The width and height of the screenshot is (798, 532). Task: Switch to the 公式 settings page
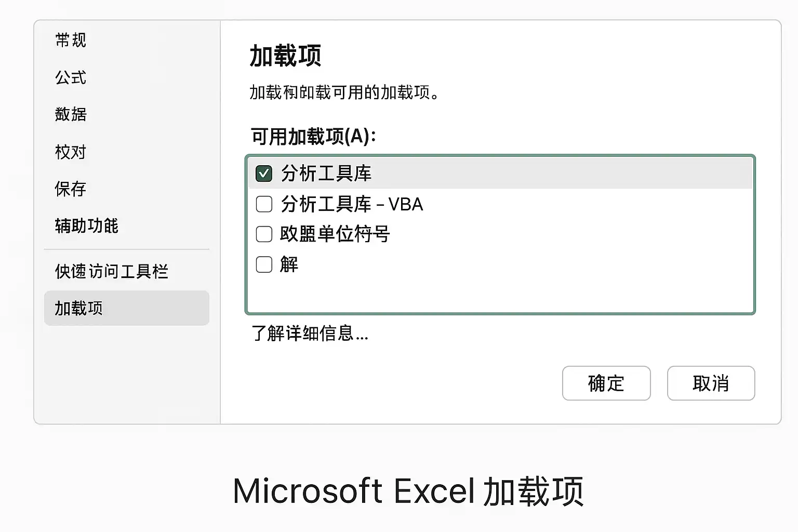(x=71, y=77)
